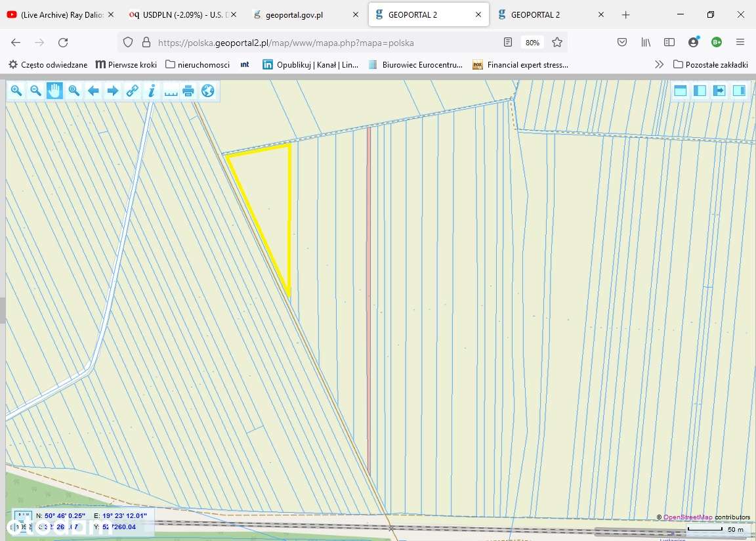This screenshot has width=756, height=541.
Task: Go to previous map view arrow
Action: (93, 91)
